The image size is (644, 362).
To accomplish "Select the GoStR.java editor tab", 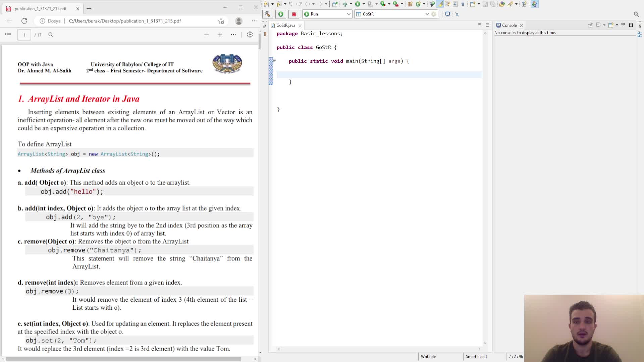I will [286, 25].
